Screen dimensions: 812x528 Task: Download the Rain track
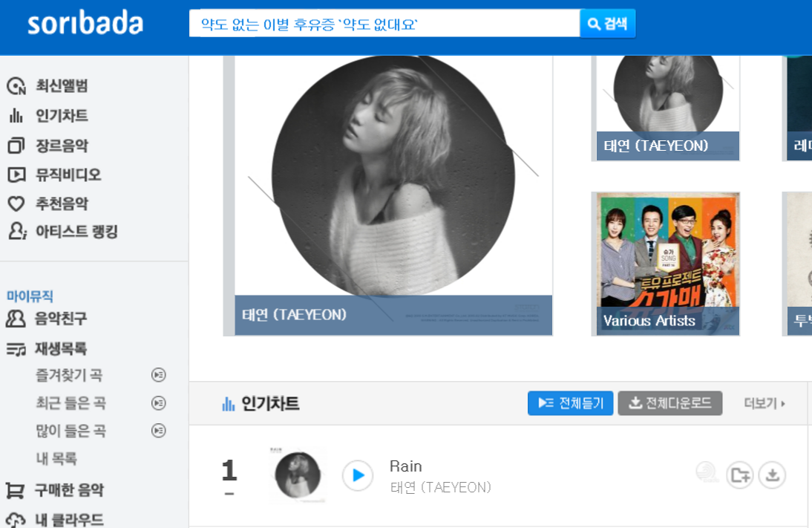772,475
